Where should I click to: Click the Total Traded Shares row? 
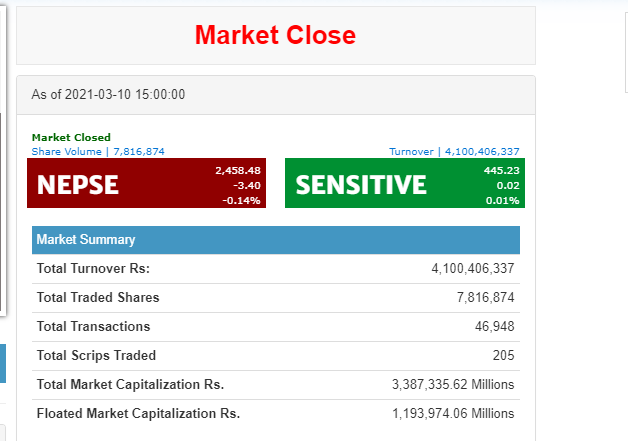pos(276,298)
